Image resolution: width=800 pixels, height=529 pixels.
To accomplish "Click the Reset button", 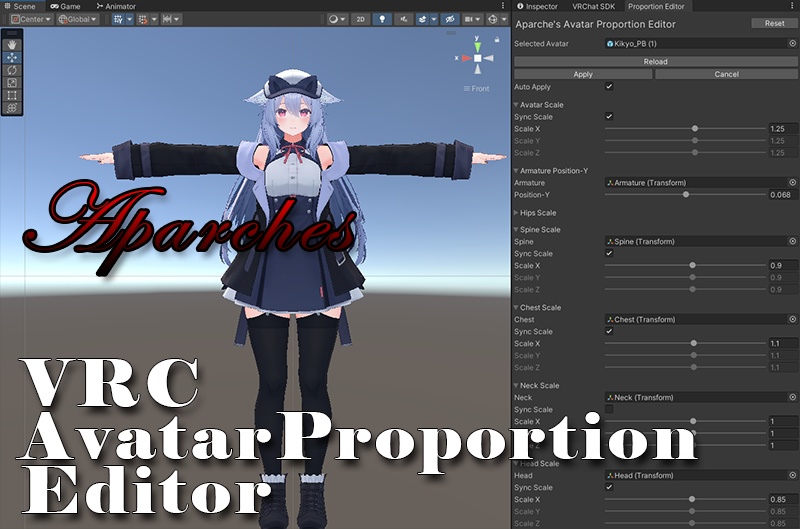I will pyautogui.click(x=774, y=23).
